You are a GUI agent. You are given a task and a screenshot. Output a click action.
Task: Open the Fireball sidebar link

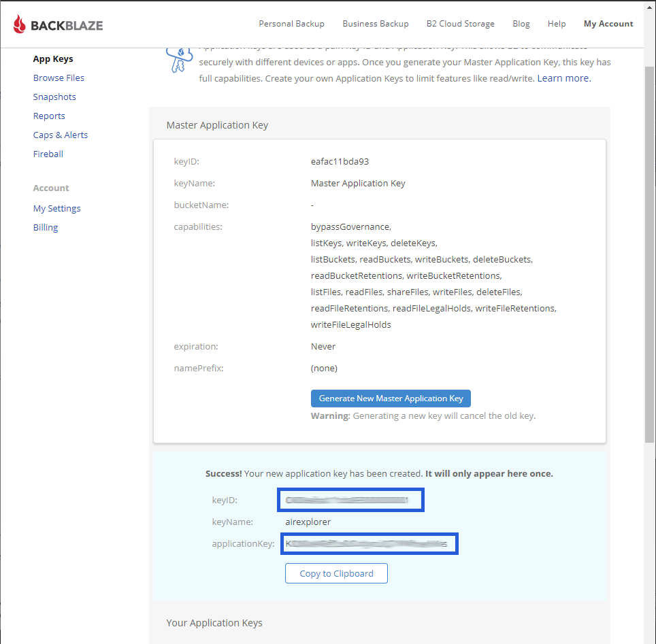[x=48, y=154]
